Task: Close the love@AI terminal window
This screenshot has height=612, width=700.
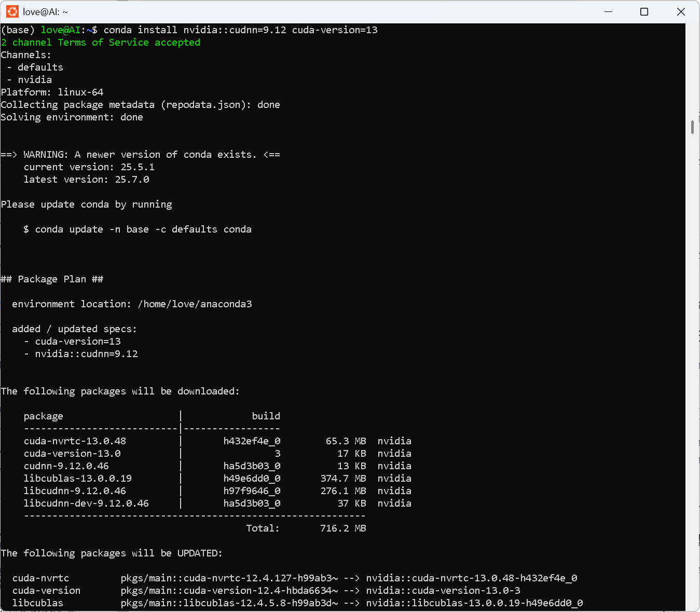Action: tap(681, 11)
